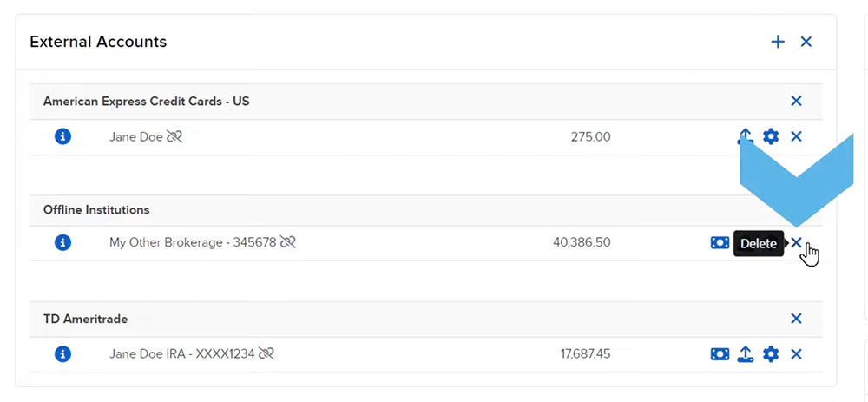Screen dimensions: 868x402
Task: Open settings gear for Jane Doe Amex account
Action: coord(770,136)
